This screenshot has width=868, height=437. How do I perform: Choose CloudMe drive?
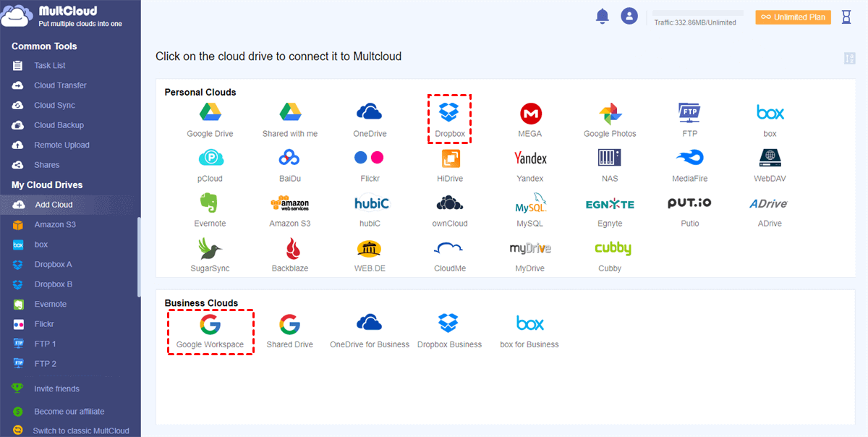[449, 255]
